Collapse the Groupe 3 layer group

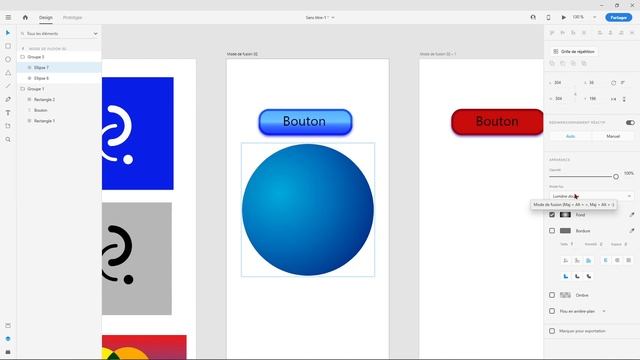point(22,57)
